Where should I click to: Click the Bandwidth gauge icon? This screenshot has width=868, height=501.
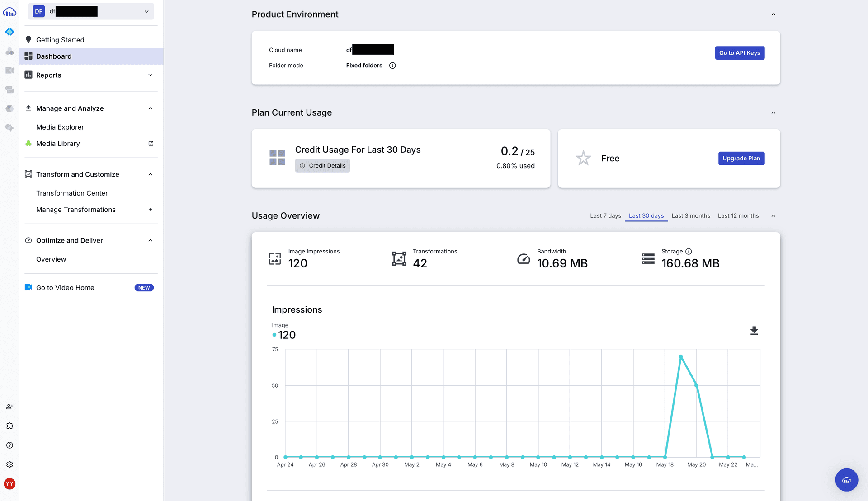[524, 258]
